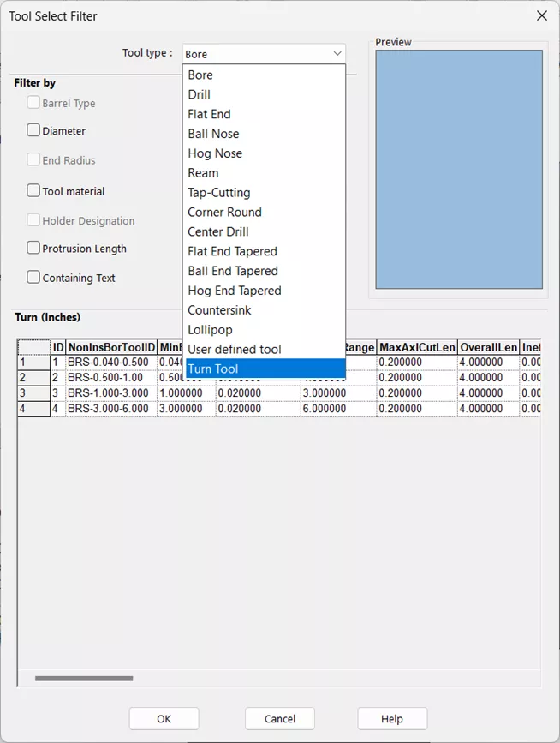The height and width of the screenshot is (743, 560).
Task: Click the Cancel button
Action: pyautogui.click(x=280, y=719)
